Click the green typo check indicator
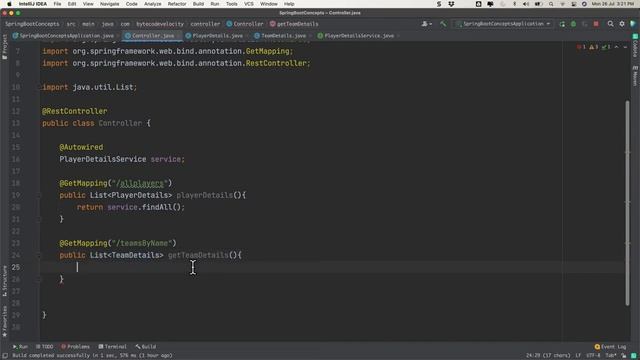Image resolution: width=640 pixels, height=360 pixels. (606, 47)
